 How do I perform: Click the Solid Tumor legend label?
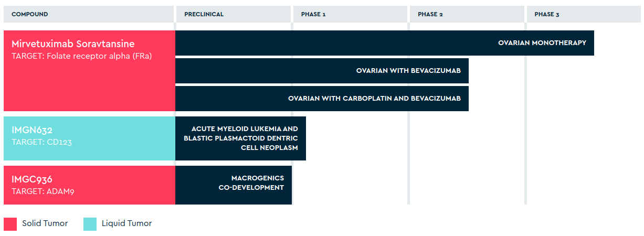pyautogui.click(x=45, y=223)
